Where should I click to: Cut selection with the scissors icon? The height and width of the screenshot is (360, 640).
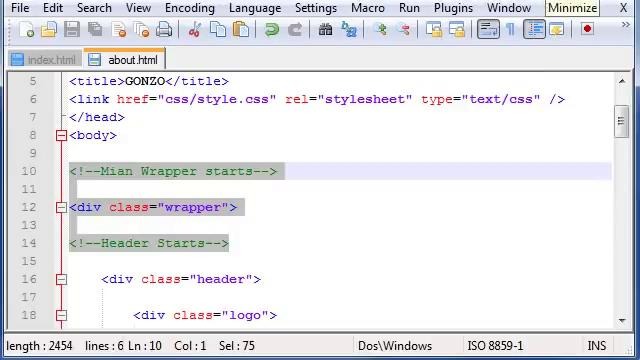(195, 29)
